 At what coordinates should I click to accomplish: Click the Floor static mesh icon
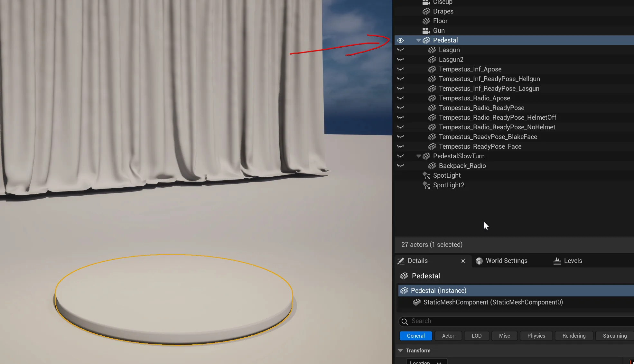pos(426,21)
